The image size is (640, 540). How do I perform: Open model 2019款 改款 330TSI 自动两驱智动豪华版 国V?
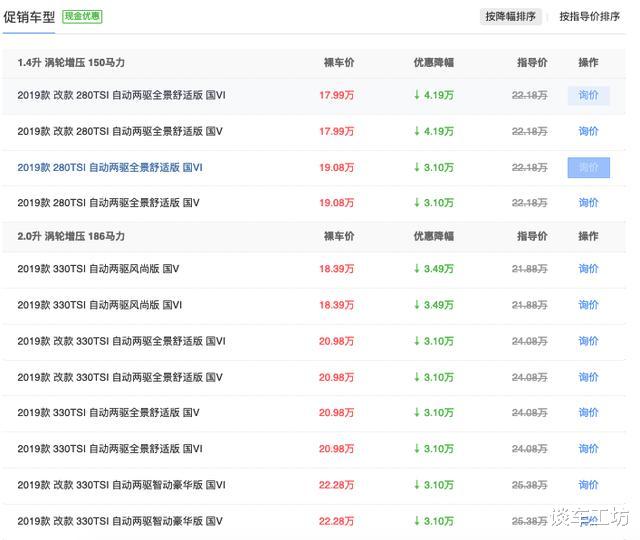click(120, 521)
